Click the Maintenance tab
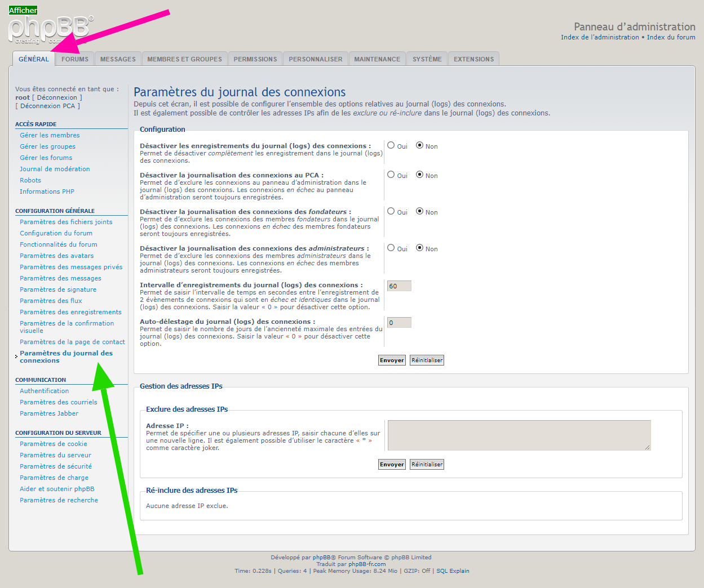The height and width of the screenshot is (588, 704). [377, 59]
